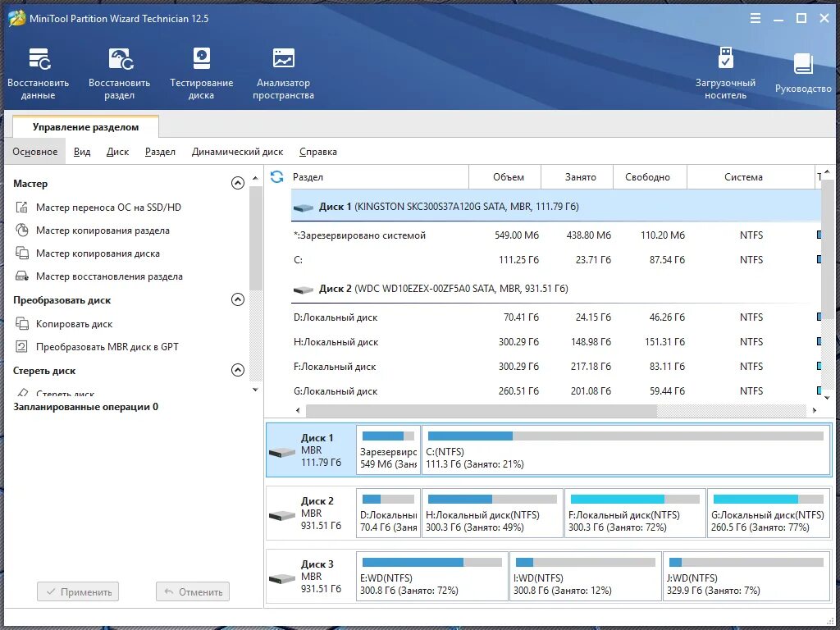This screenshot has width=840, height=630.
Task: Open the Диск menu
Action: click(117, 152)
